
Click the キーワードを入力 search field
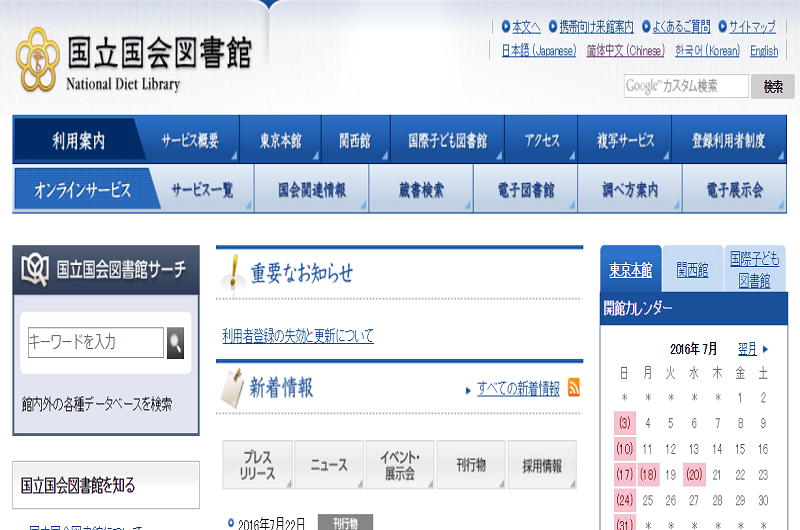click(95, 342)
